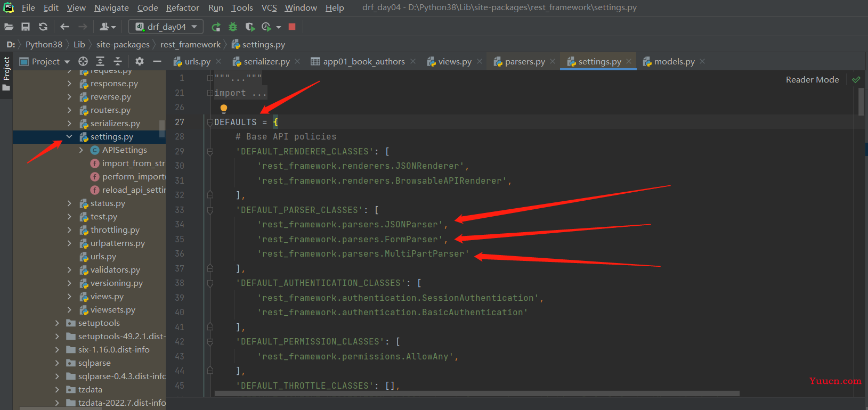Open the VCS menu
Viewport: 868px width, 410px height.
pos(269,7)
